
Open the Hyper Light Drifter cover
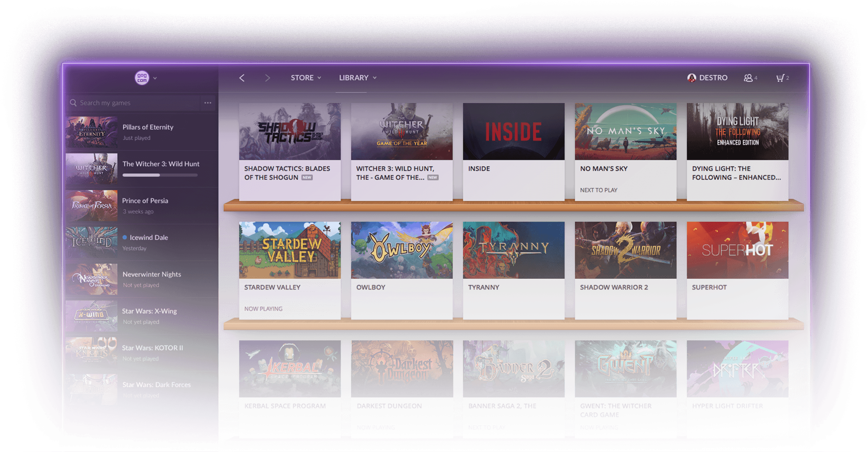click(x=737, y=369)
